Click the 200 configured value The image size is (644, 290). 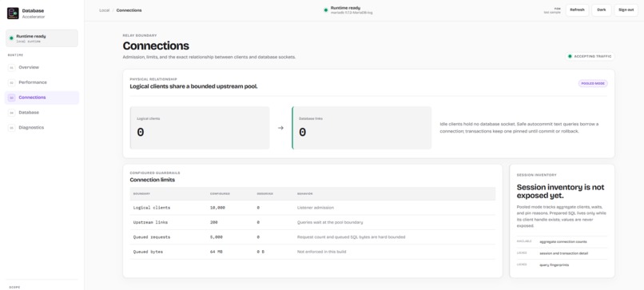coord(213,222)
